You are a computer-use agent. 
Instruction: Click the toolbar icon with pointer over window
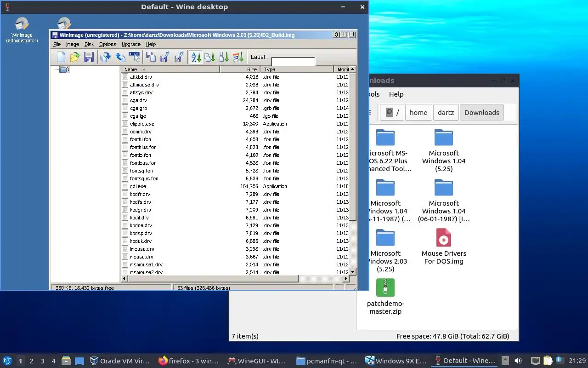(x=134, y=57)
